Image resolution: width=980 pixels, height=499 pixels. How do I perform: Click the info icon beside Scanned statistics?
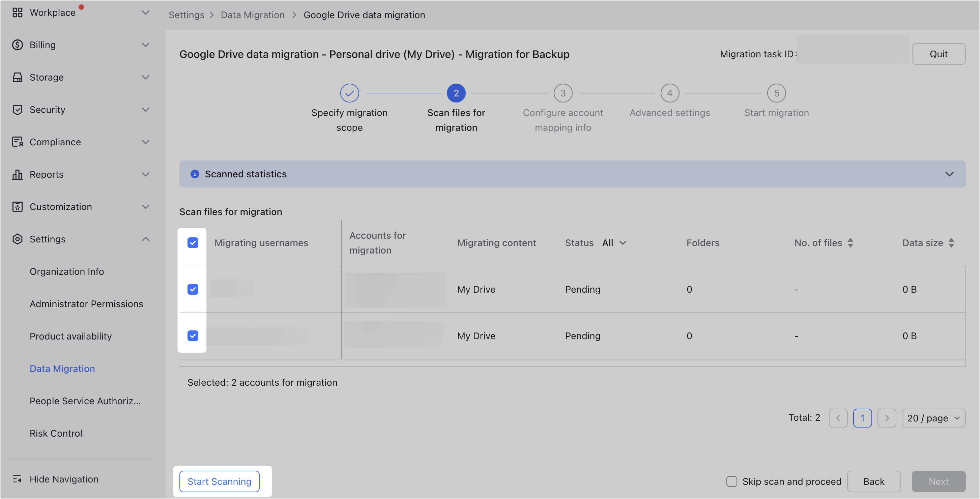click(195, 174)
